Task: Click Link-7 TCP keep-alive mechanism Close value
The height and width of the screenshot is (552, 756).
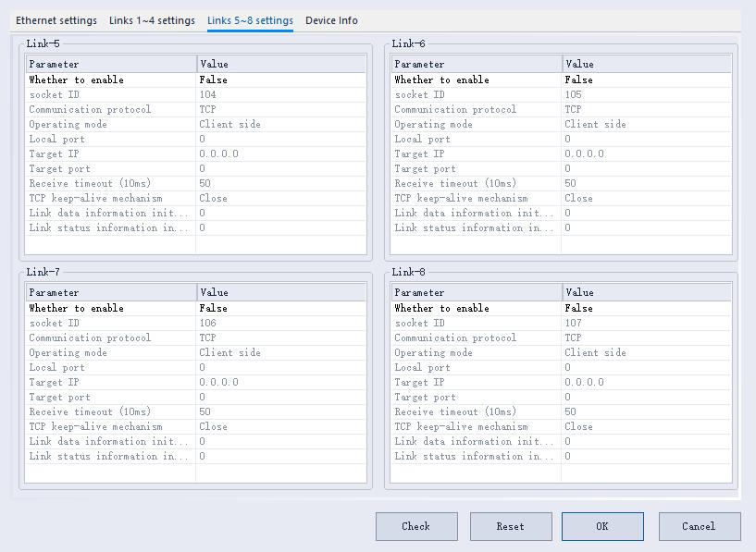Action: click(280, 426)
